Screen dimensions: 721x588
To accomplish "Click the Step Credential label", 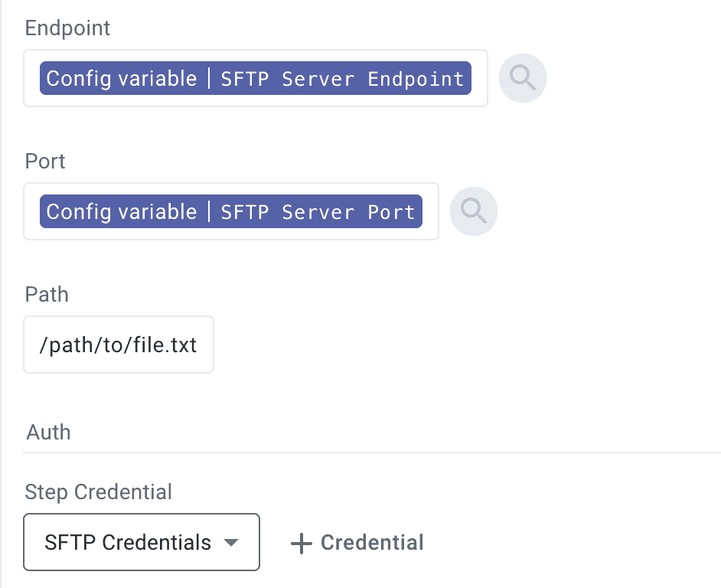I will point(98,492).
